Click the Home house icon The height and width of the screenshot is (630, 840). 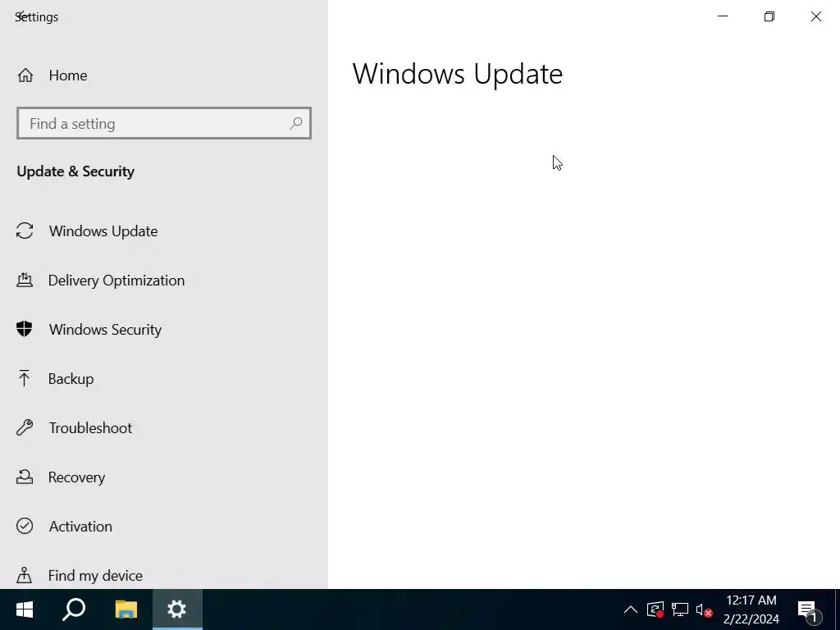click(x=25, y=75)
